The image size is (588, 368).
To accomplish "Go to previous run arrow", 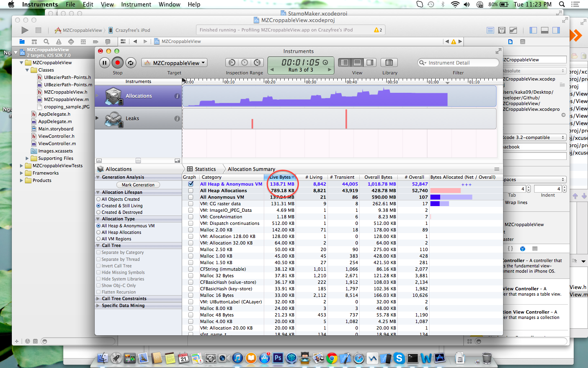I will pyautogui.click(x=272, y=70).
